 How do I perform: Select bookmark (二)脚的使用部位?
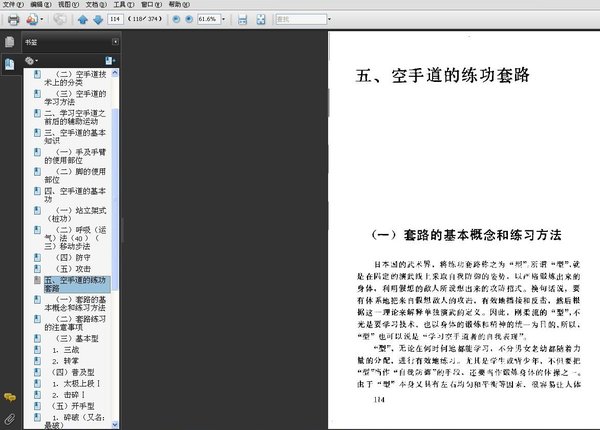click(75, 176)
